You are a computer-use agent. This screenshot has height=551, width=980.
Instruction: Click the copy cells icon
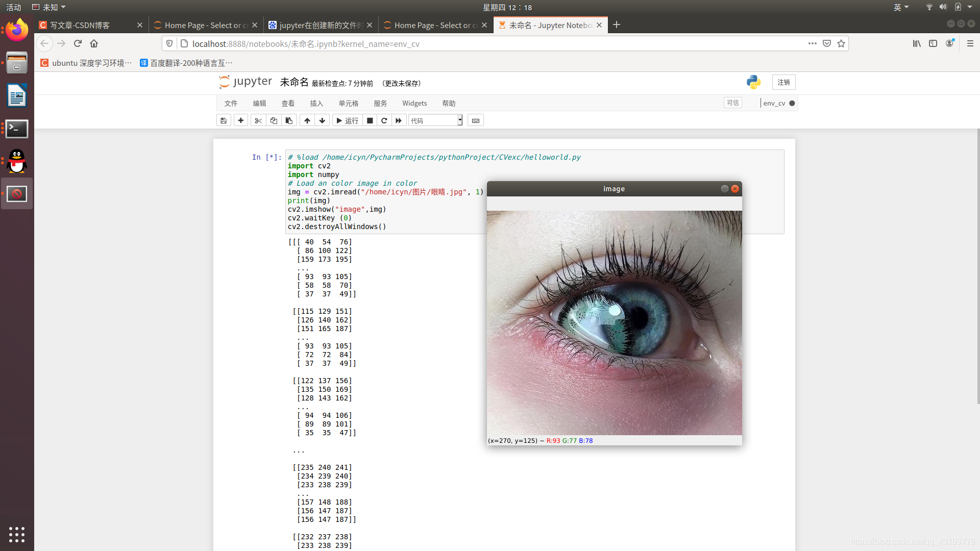tap(274, 120)
